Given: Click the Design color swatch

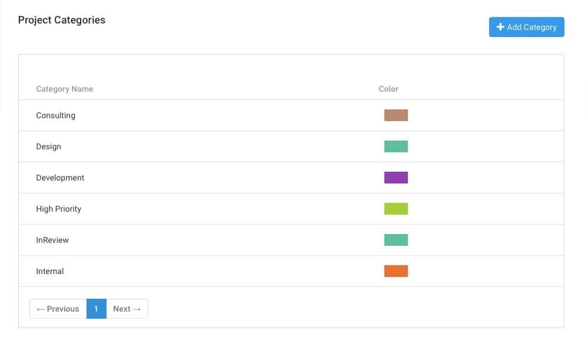Looking at the screenshot, I should point(396,146).
